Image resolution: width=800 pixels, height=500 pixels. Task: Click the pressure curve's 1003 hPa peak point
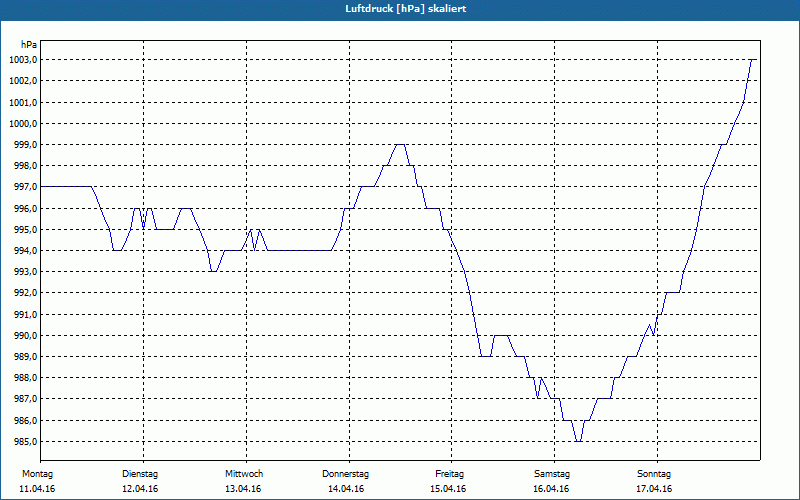click(x=754, y=60)
